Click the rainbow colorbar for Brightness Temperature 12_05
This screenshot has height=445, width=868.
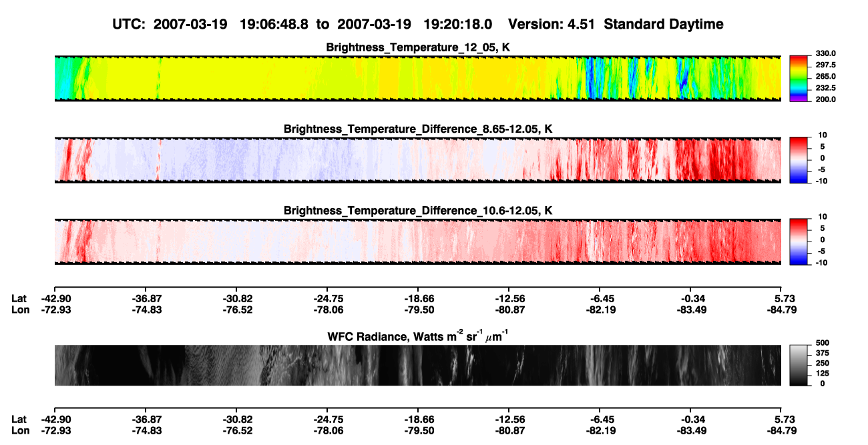click(x=799, y=78)
